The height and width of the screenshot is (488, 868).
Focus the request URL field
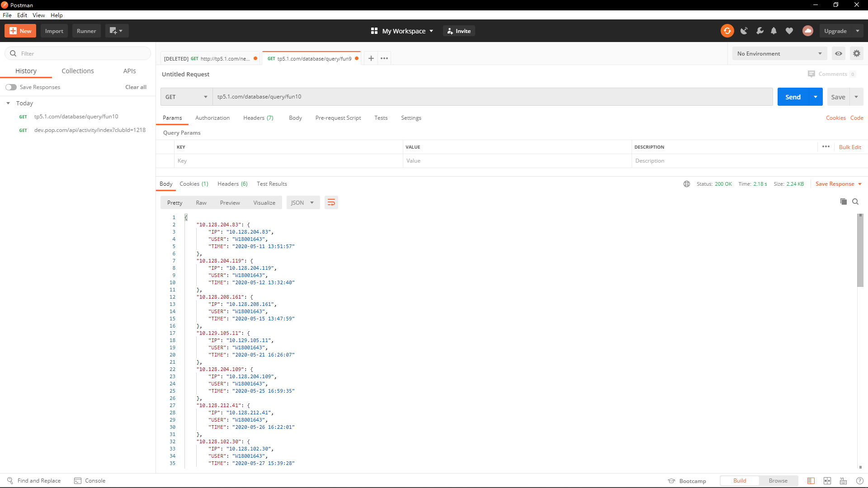[x=492, y=97]
